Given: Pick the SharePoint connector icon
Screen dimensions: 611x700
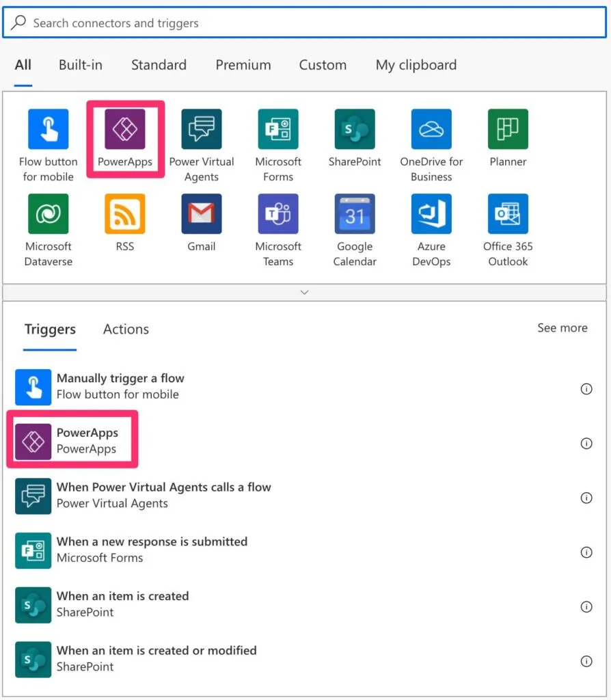Looking at the screenshot, I should (355, 129).
